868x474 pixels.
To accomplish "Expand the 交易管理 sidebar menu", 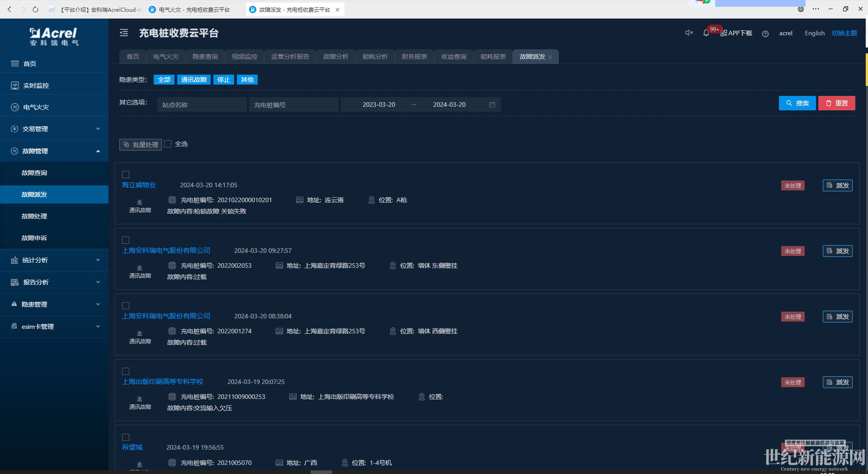I will click(54, 129).
